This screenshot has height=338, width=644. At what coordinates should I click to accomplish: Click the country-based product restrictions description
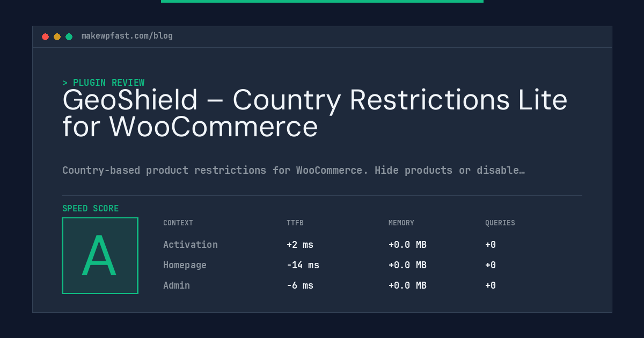click(294, 171)
